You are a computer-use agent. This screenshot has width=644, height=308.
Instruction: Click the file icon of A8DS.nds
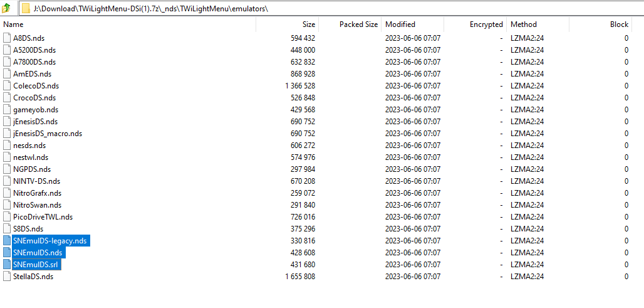pyautogui.click(x=6, y=38)
